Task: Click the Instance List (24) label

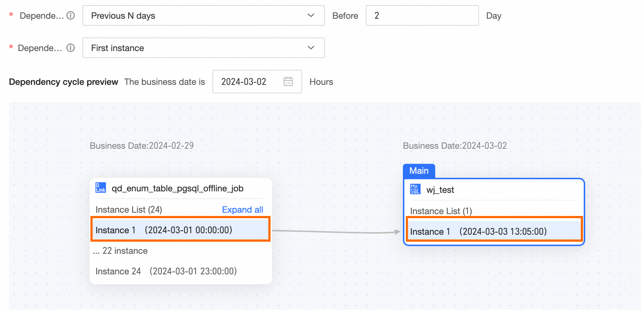Action: [x=129, y=210]
